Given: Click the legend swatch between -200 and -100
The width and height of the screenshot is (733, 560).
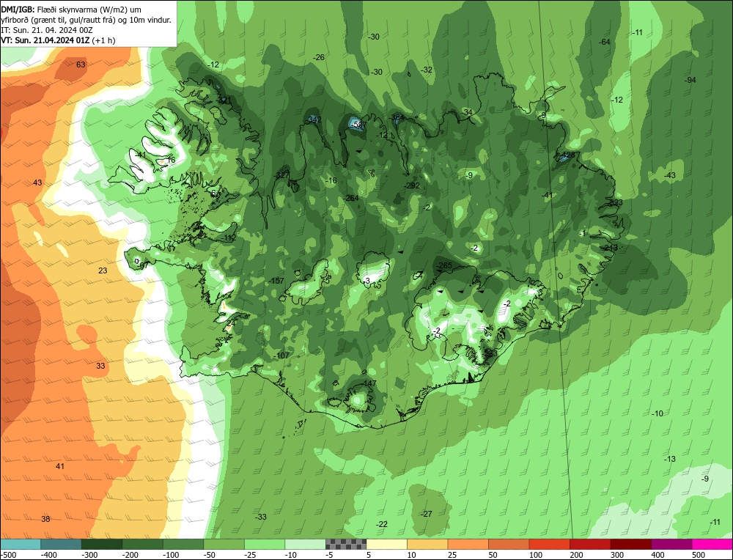Looking at the screenshot, I should coord(143,544).
